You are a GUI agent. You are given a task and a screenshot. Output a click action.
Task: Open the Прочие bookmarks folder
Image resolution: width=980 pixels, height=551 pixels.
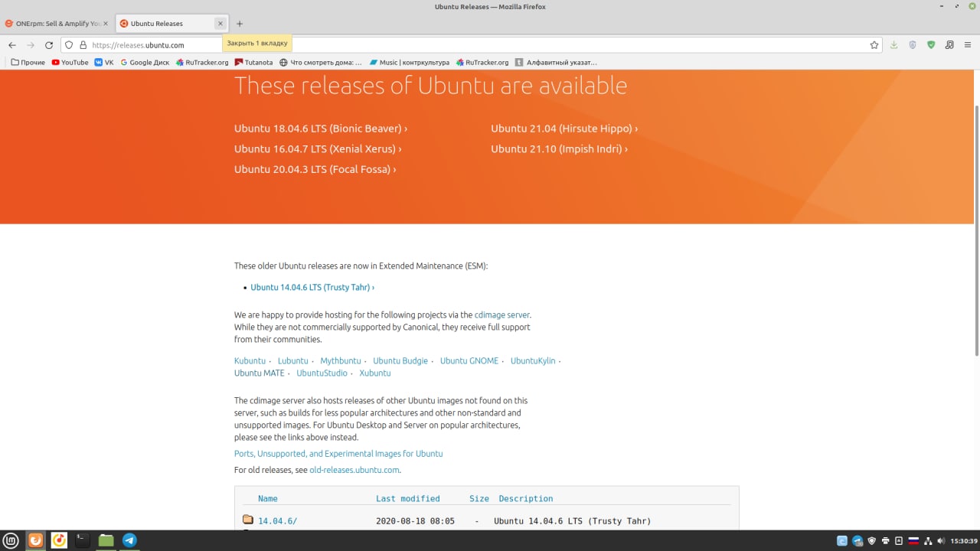pos(28,63)
